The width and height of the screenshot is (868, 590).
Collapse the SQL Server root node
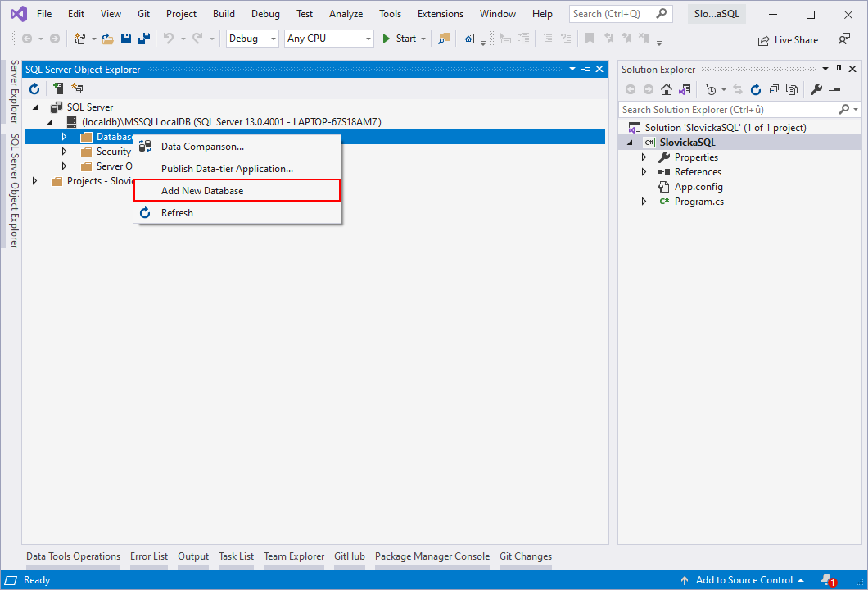click(35, 107)
